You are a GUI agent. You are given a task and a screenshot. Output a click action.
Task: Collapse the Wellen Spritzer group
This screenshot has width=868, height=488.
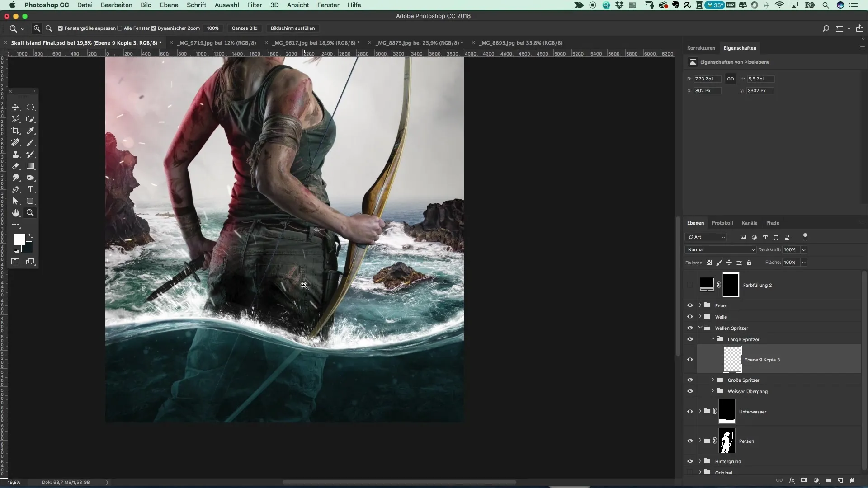700,328
